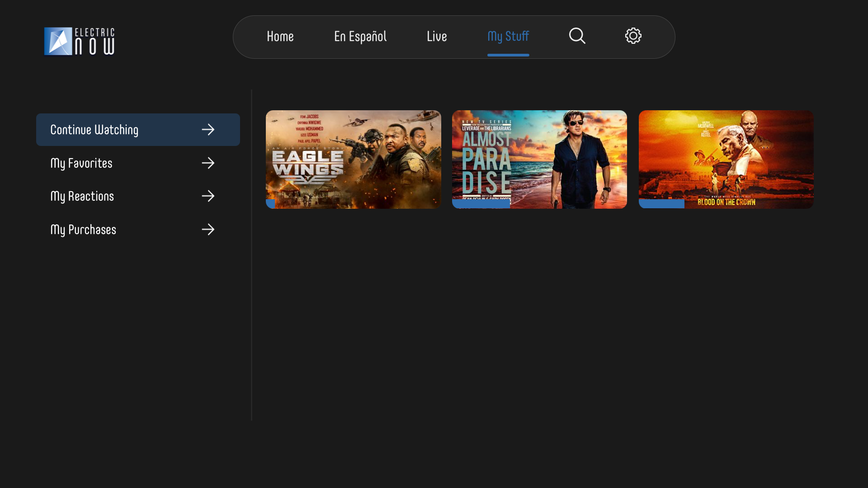Switch to the En Español tab

360,37
